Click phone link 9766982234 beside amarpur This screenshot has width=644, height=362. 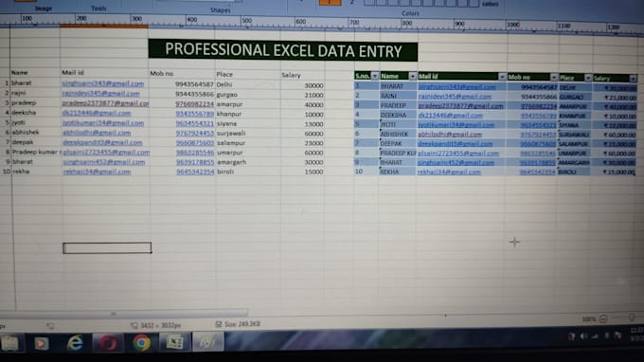195,104
